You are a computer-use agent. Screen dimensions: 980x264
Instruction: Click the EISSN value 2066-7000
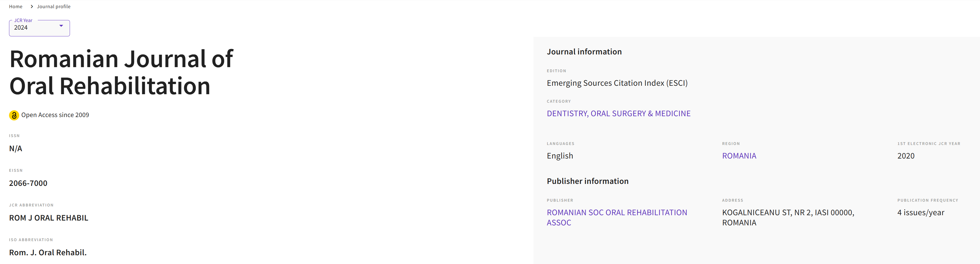pos(28,183)
